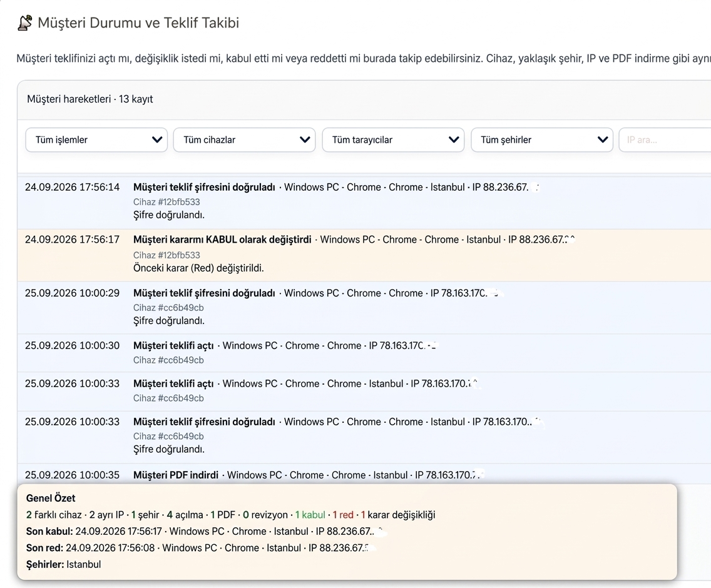Focus the IP ara search field
The width and height of the screenshot is (711, 588).
[665, 139]
